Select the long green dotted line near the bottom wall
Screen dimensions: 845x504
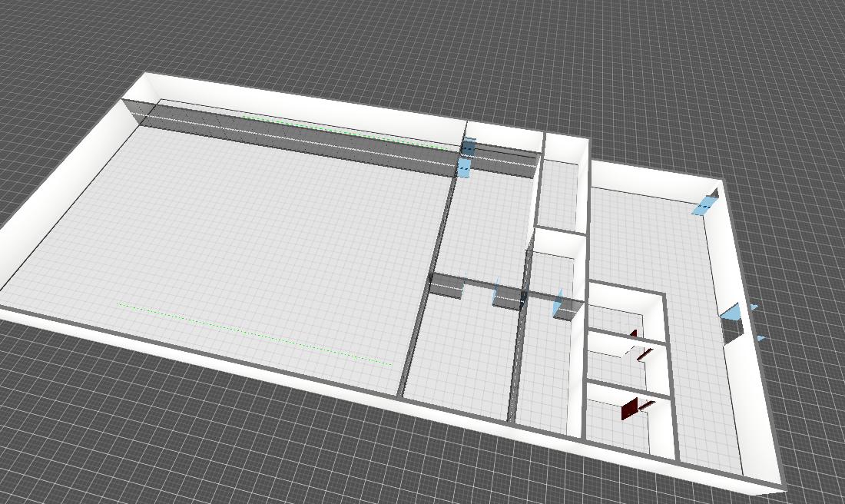(253, 333)
